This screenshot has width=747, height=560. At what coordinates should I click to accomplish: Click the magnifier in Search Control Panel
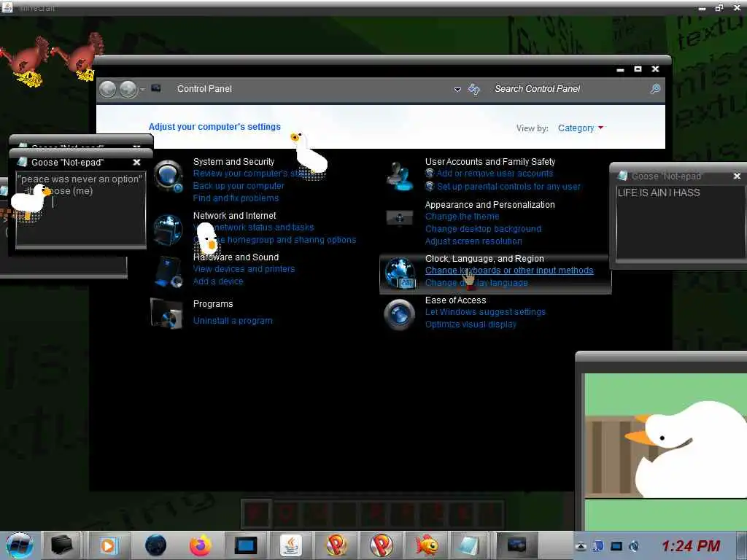click(656, 89)
